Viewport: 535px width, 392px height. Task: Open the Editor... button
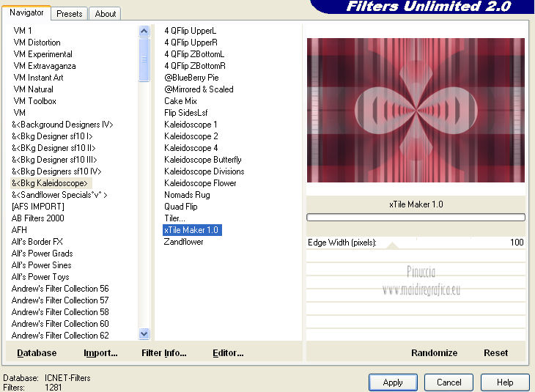coord(228,352)
